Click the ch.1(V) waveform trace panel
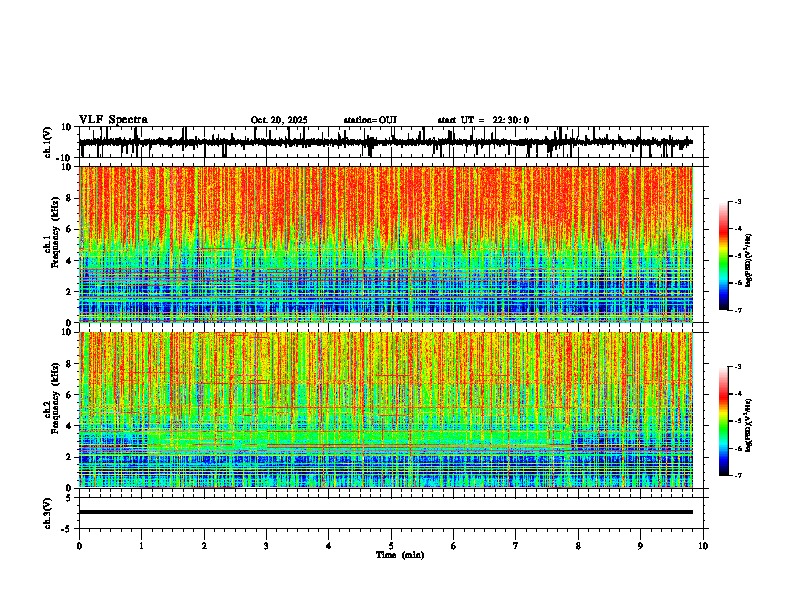This screenshot has width=792, height=612. (x=391, y=142)
